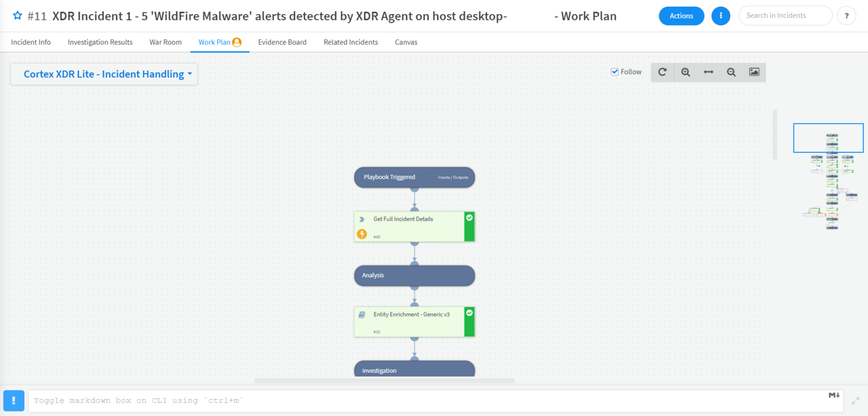
Task: Click the vertical scrollbar of the canvas
Action: [775, 135]
